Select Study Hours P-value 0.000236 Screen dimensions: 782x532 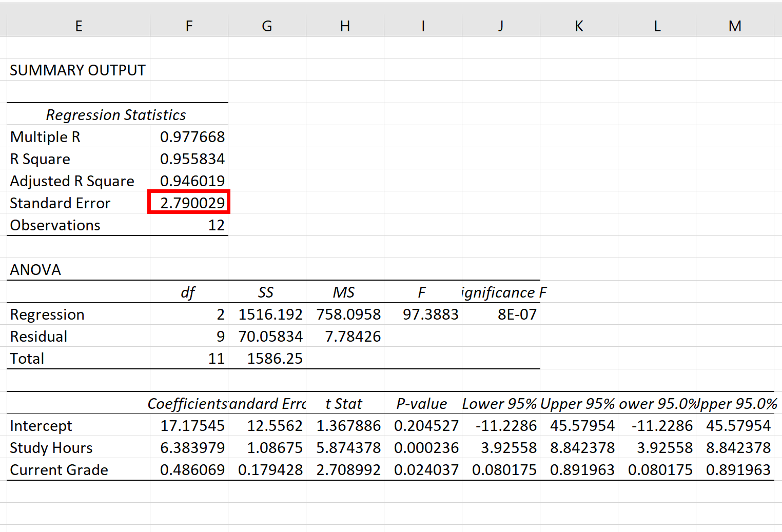423,447
